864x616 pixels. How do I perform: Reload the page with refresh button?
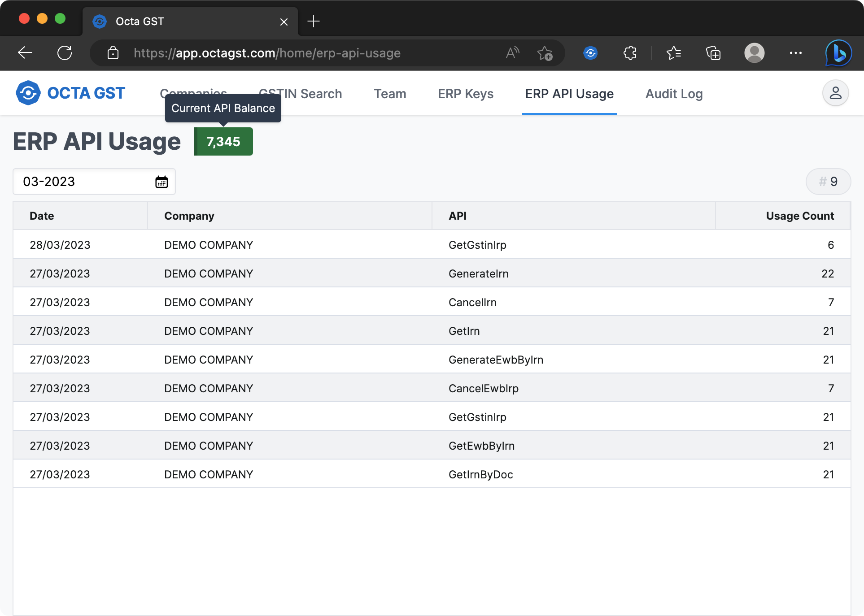(x=65, y=53)
